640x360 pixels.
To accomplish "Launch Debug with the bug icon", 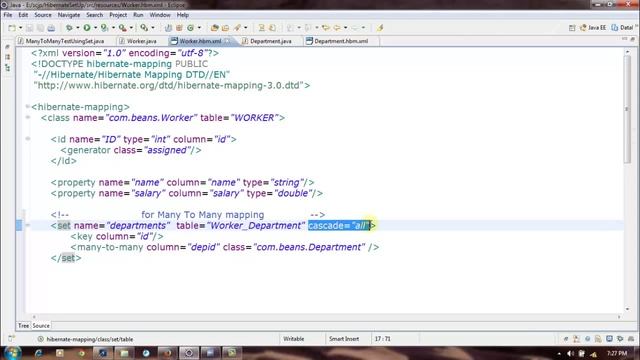I will 69,28.
